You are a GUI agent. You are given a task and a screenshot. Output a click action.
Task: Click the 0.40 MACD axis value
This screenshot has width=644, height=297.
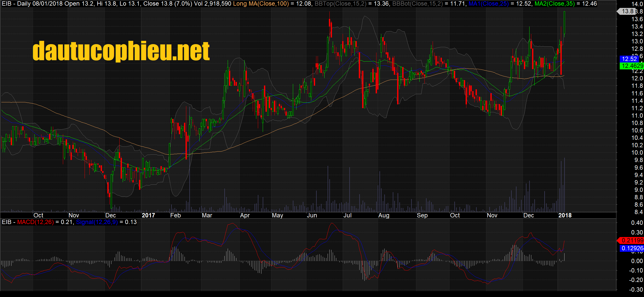pyautogui.click(x=637, y=223)
